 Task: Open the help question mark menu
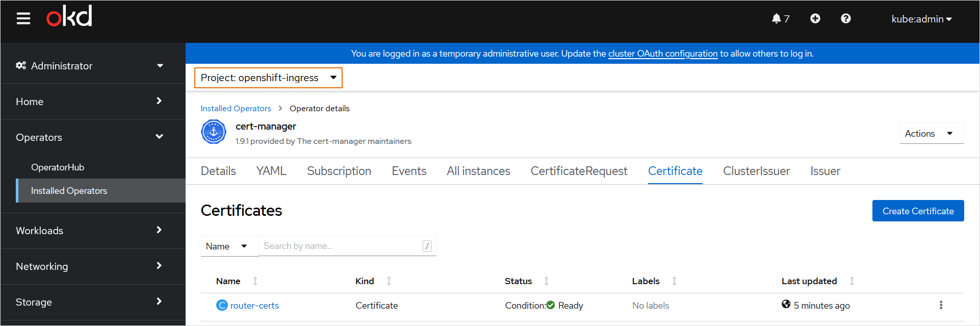pos(846,18)
